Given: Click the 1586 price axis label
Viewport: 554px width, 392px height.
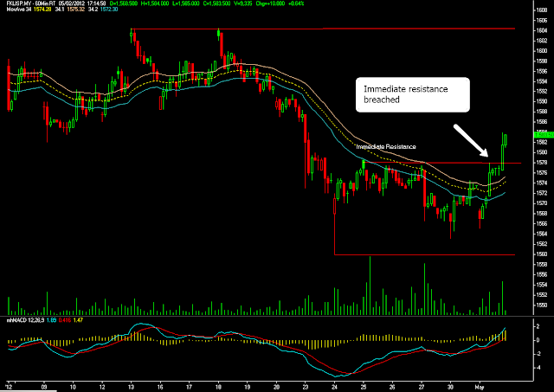Looking at the screenshot, I should pyautogui.click(x=542, y=122).
